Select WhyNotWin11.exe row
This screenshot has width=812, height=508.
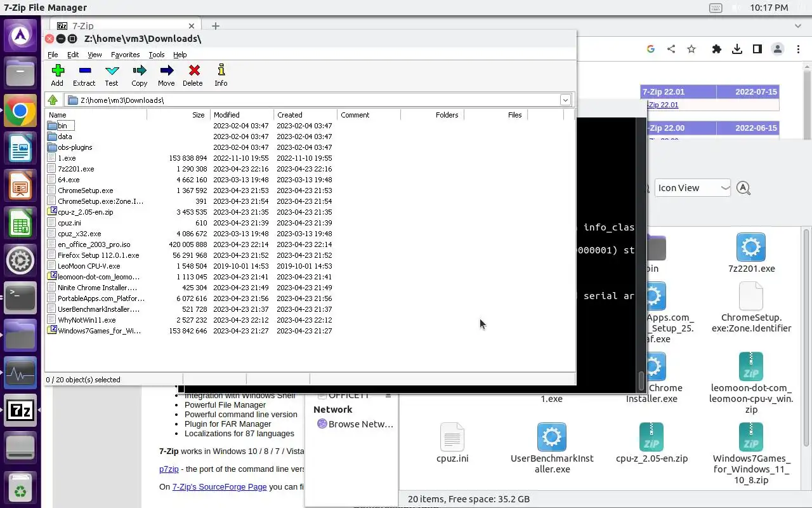pyautogui.click(x=86, y=320)
